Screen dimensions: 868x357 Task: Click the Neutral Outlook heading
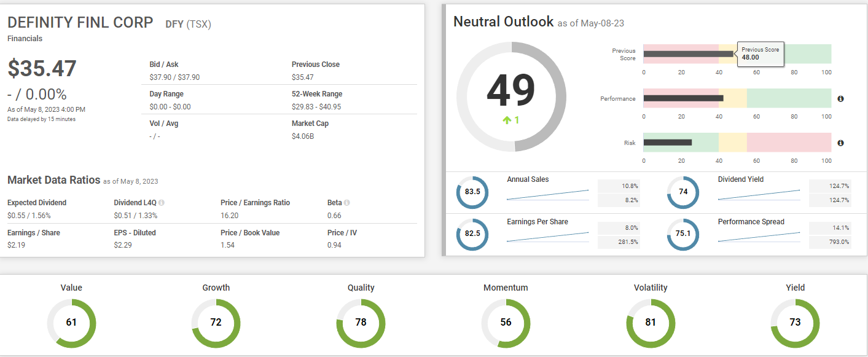point(504,22)
